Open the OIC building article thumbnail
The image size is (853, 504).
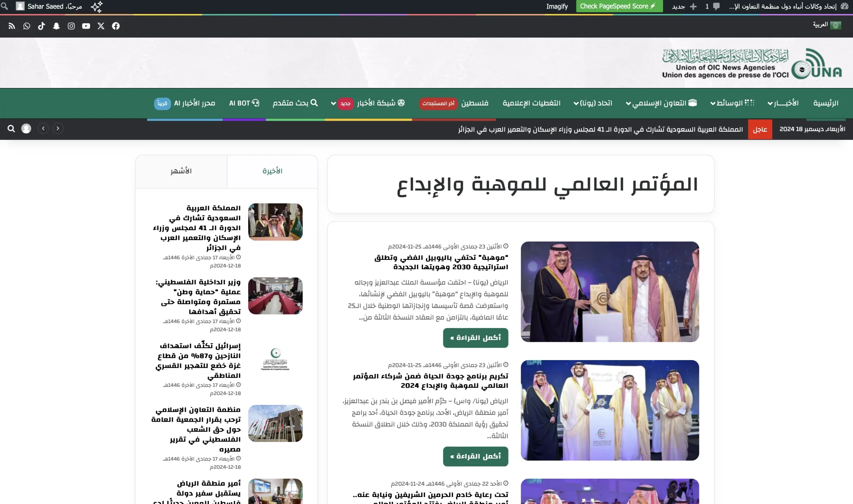tap(275, 423)
